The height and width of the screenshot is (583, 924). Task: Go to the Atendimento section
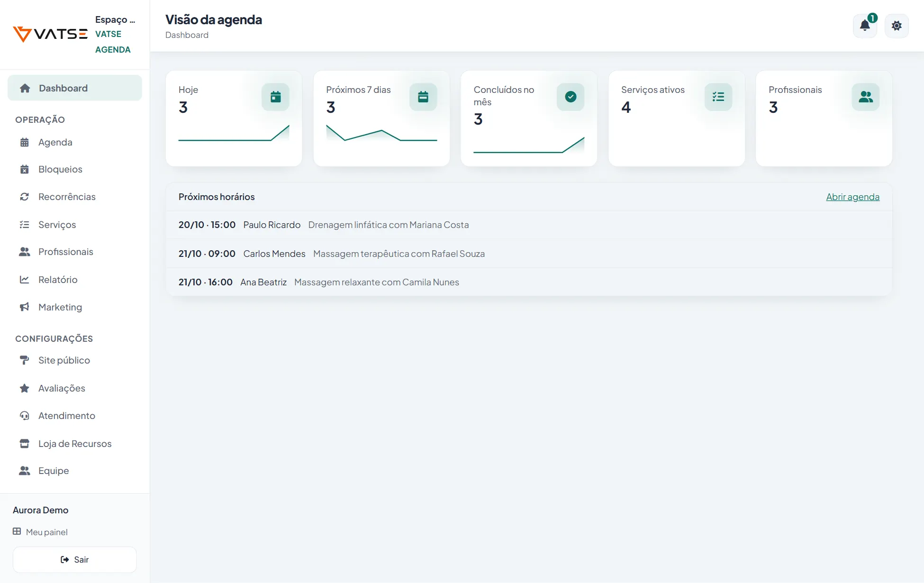tap(75, 416)
